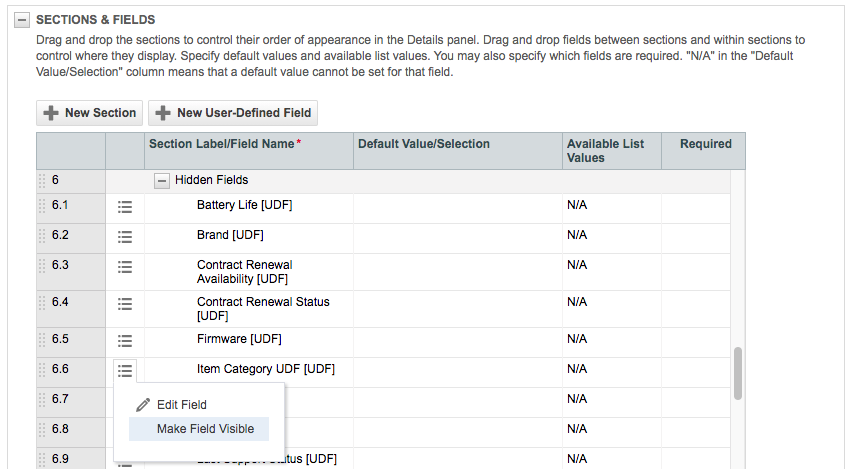Click drag handle of section row 6
The image size is (853, 469).
[42, 181]
